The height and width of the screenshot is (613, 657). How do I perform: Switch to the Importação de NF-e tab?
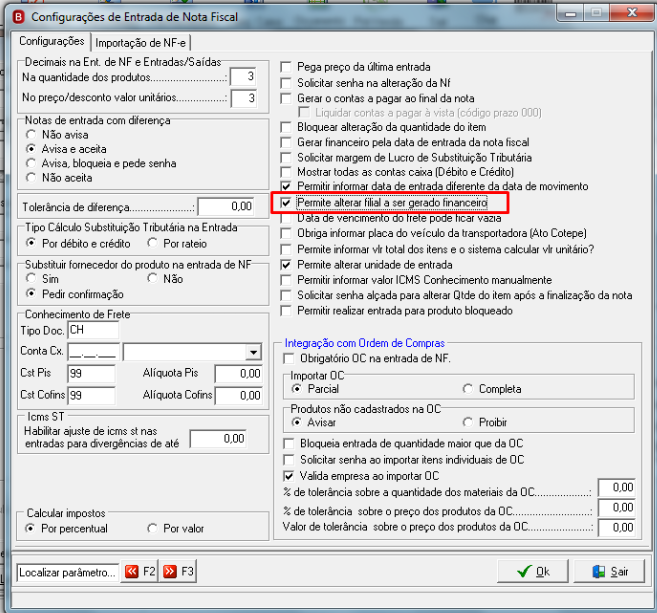(x=140, y=43)
